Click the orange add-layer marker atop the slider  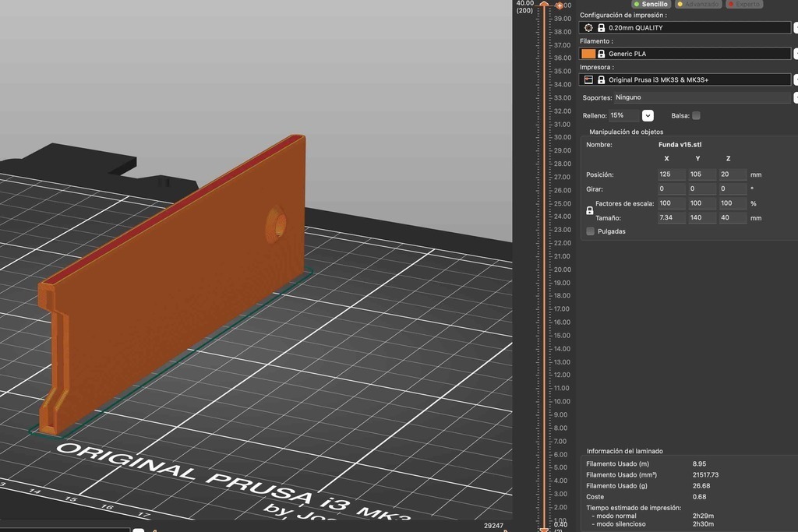coord(559,5)
